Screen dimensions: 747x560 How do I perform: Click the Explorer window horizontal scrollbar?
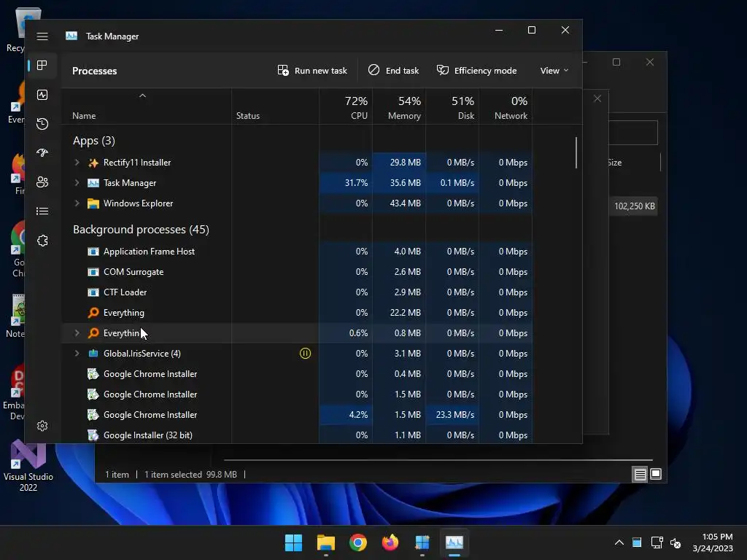click(438, 461)
